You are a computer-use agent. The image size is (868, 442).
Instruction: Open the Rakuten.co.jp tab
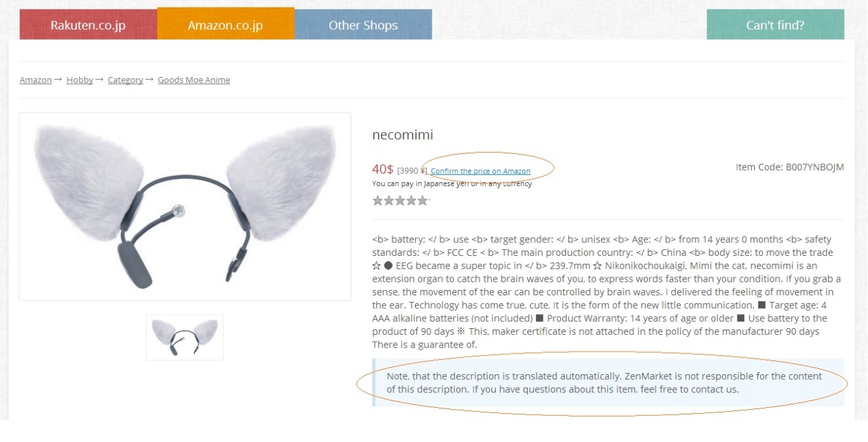pyautogui.click(x=88, y=25)
